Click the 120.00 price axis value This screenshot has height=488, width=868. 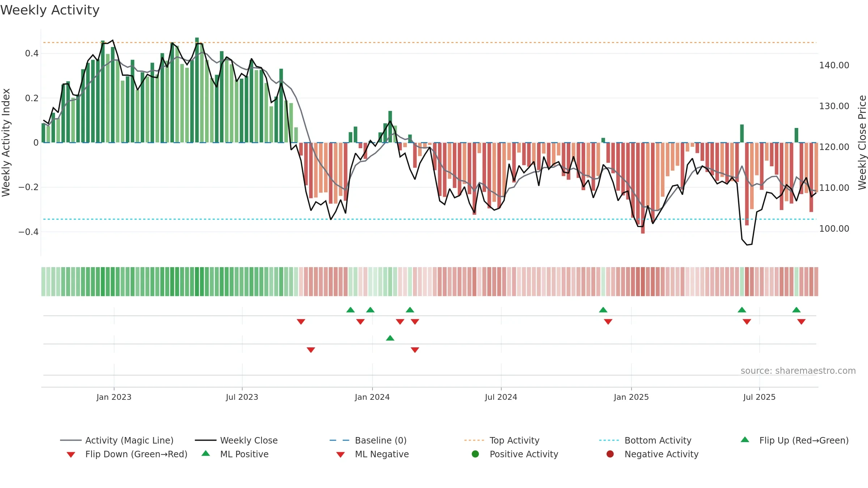(x=834, y=147)
